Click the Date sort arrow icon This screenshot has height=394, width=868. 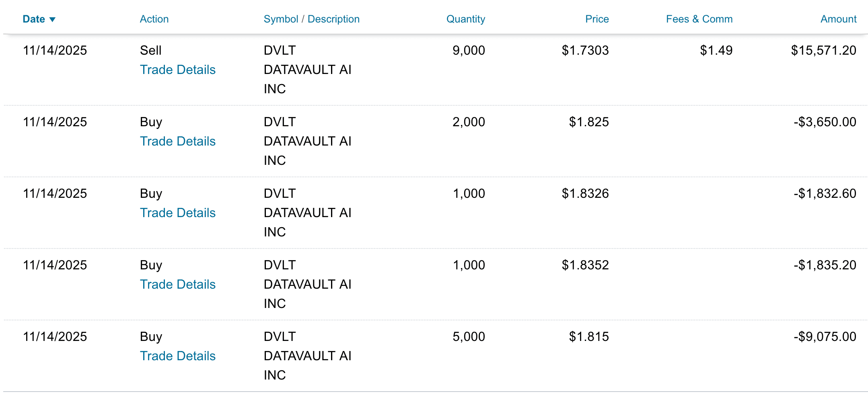click(52, 20)
